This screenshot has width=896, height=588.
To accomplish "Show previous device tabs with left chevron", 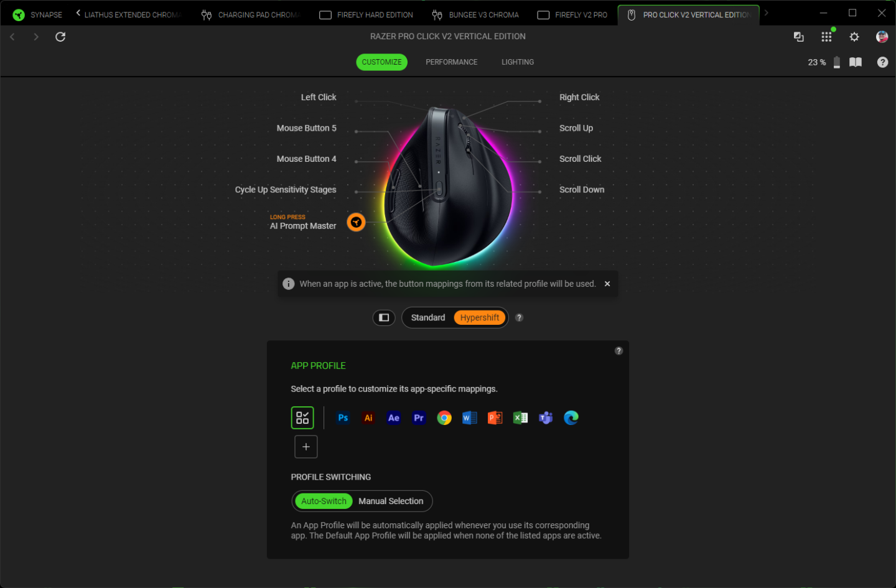I will pyautogui.click(x=78, y=13).
